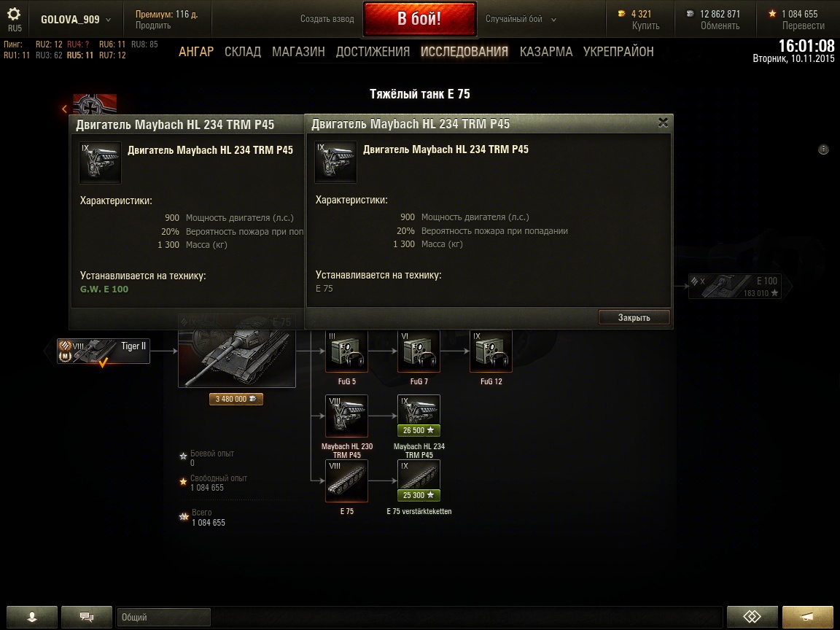The height and width of the screenshot is (630, 840).
Task: Open the contacts icon at bottom left
Action: point(31,617)
